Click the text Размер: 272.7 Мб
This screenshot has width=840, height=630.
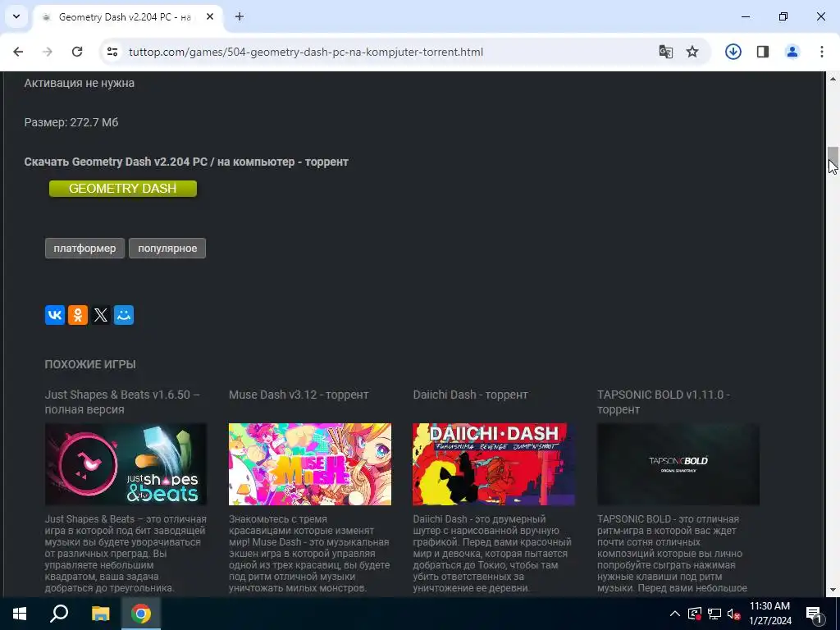click(71, 122)
